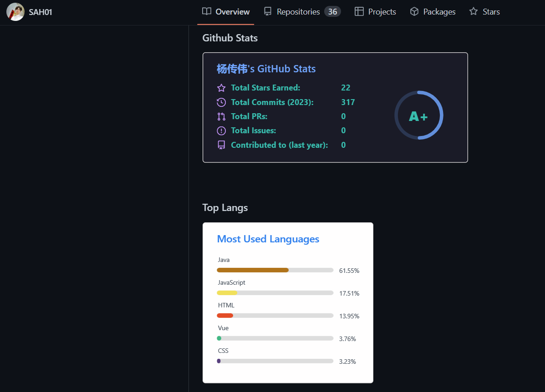Click the HTML red progress bar
Screen dimensions: 545x392
coord(275,316)
